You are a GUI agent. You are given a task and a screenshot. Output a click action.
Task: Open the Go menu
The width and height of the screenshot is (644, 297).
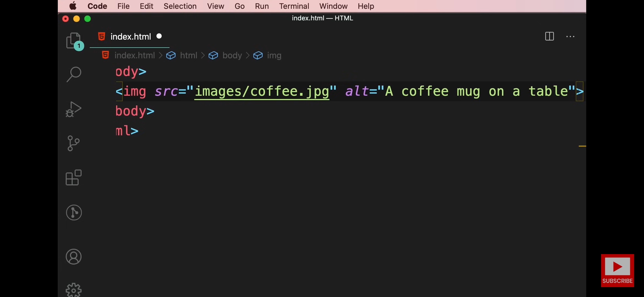pos(239,6)
